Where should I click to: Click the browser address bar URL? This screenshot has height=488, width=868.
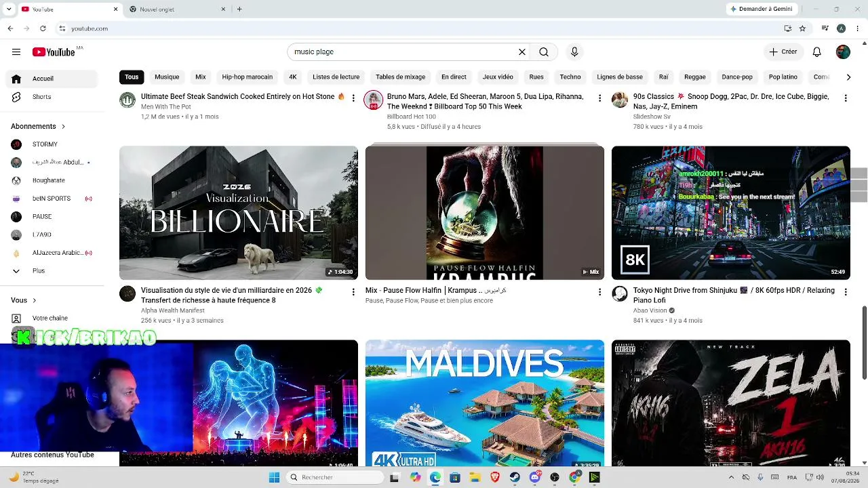coord(90,28)
